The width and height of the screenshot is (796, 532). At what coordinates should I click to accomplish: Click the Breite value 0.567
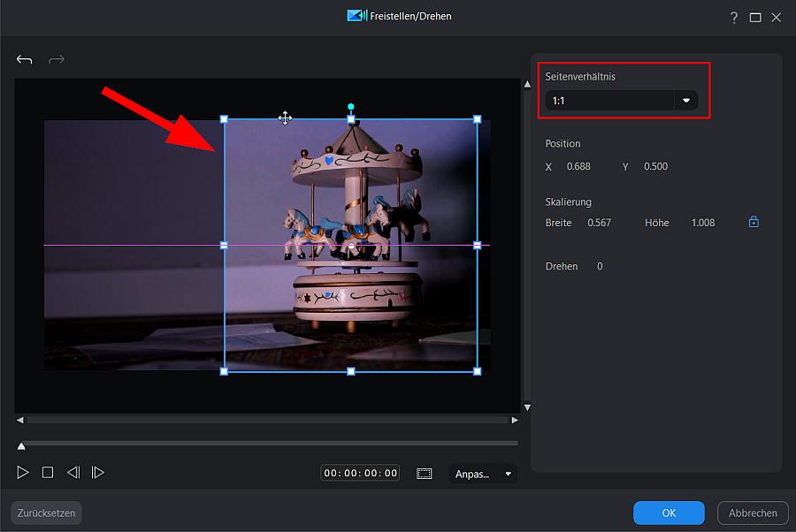pyautogui.click(x=599, y=223)
